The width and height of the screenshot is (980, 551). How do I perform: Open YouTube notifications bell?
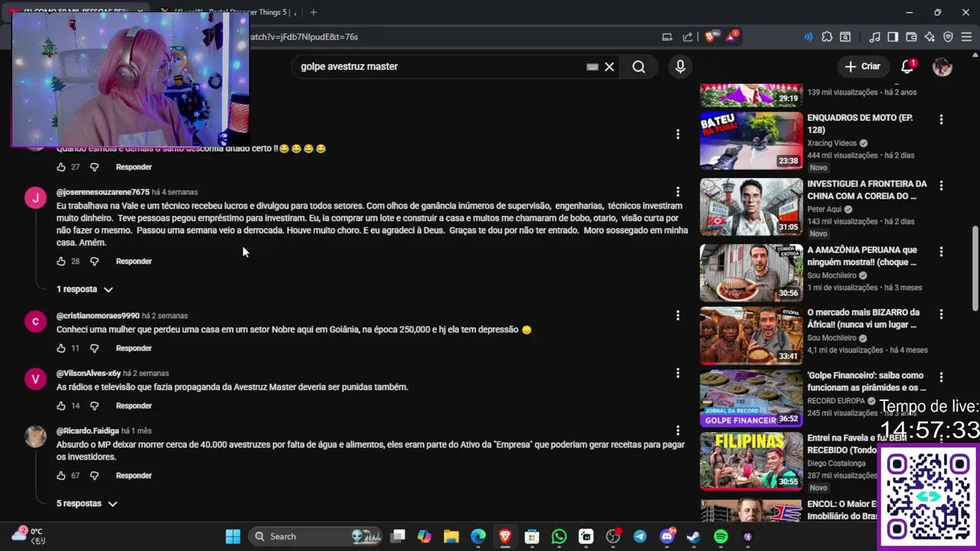[907, 67]
